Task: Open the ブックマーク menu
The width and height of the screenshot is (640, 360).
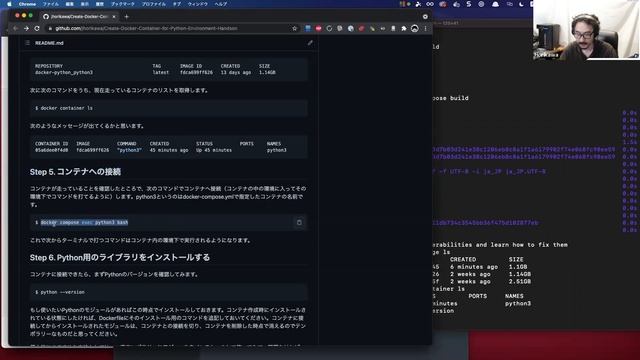Action: (122, 4)
